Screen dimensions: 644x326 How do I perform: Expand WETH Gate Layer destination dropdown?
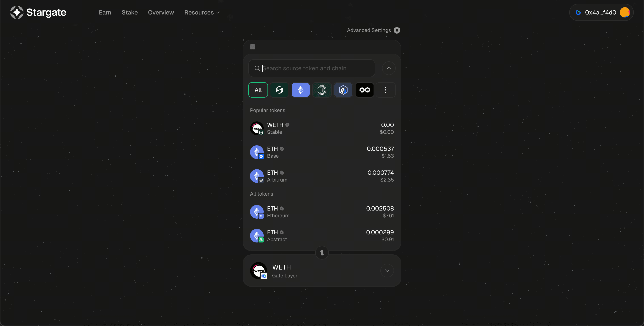click(387, 270)
